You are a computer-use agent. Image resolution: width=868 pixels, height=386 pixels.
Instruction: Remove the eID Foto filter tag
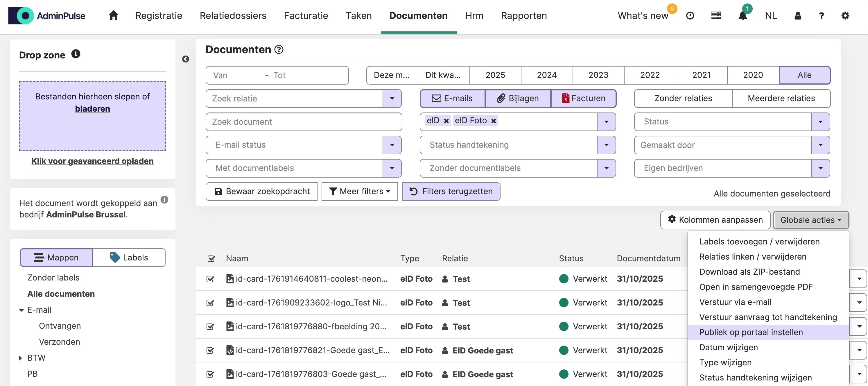tap(494, 121)
